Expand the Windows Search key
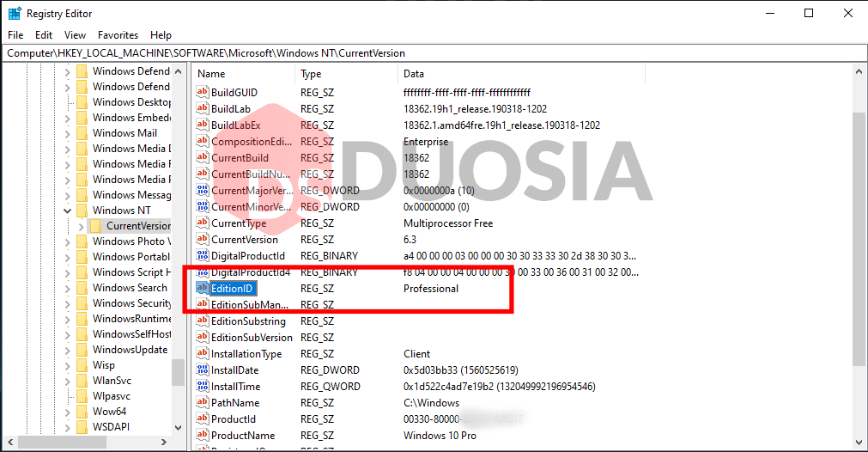 coord(67,288)
